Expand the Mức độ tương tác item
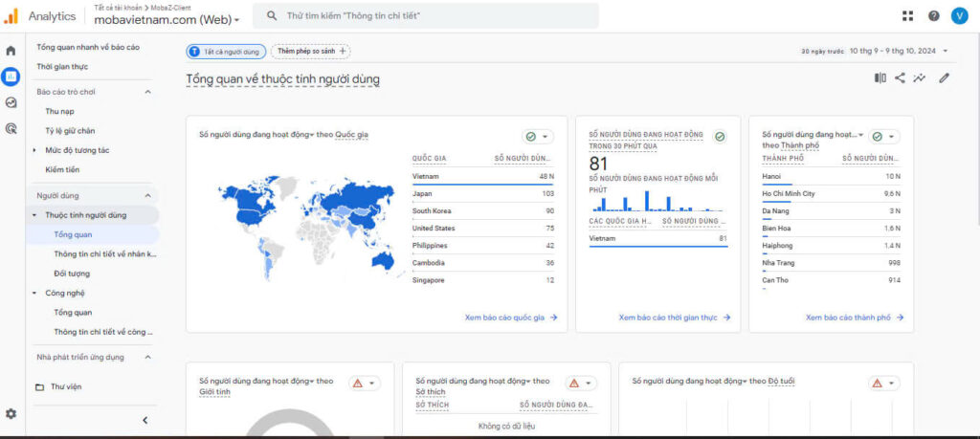Viewport: 980px width, 439px height. tap(35, 150)
